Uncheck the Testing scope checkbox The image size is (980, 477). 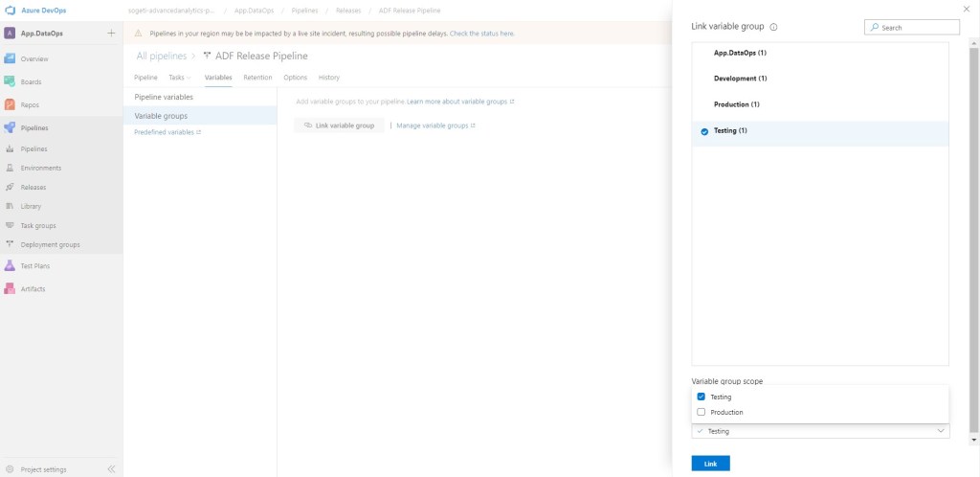click(702, 397)
